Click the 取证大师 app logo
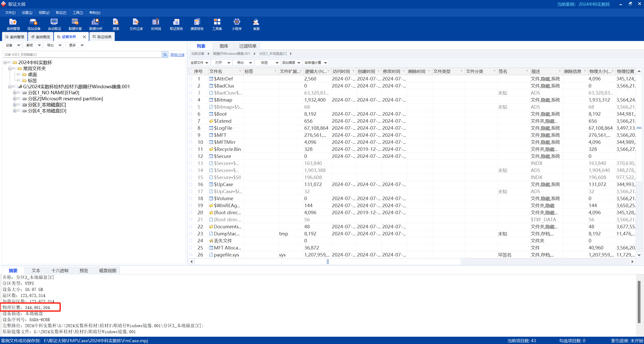Viewport: 644px width, 344px height. (4, 4)
